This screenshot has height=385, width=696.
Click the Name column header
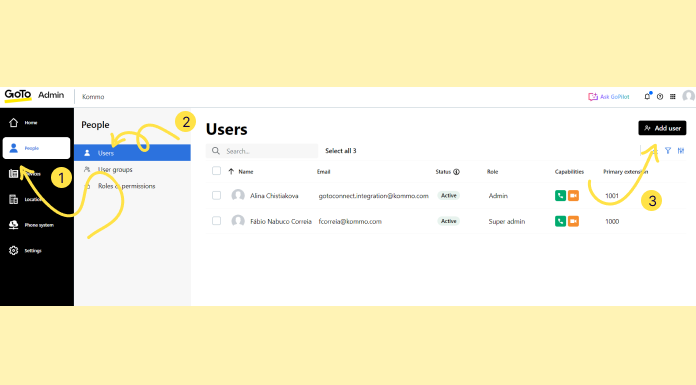tap(245, 172)
